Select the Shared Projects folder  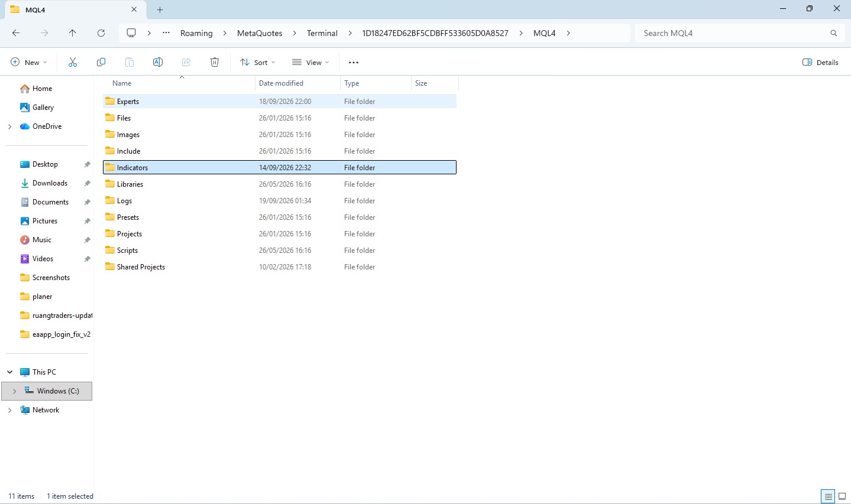point(280,267)
